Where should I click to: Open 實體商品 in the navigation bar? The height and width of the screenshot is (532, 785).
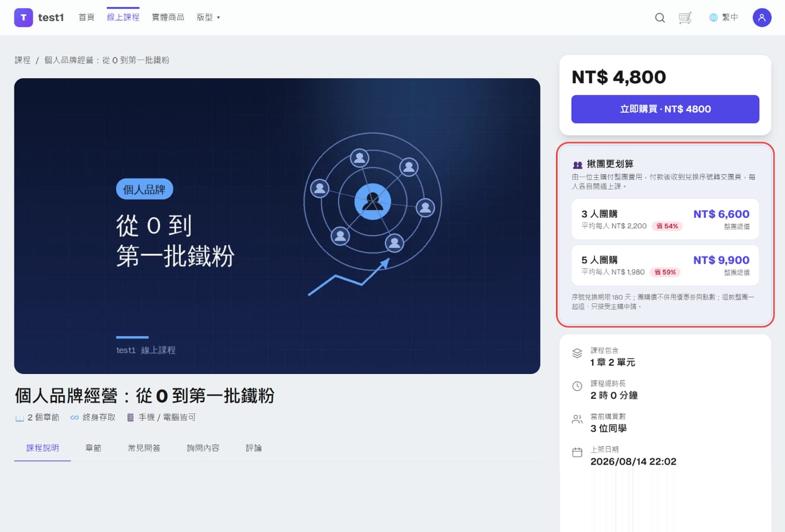168,18
